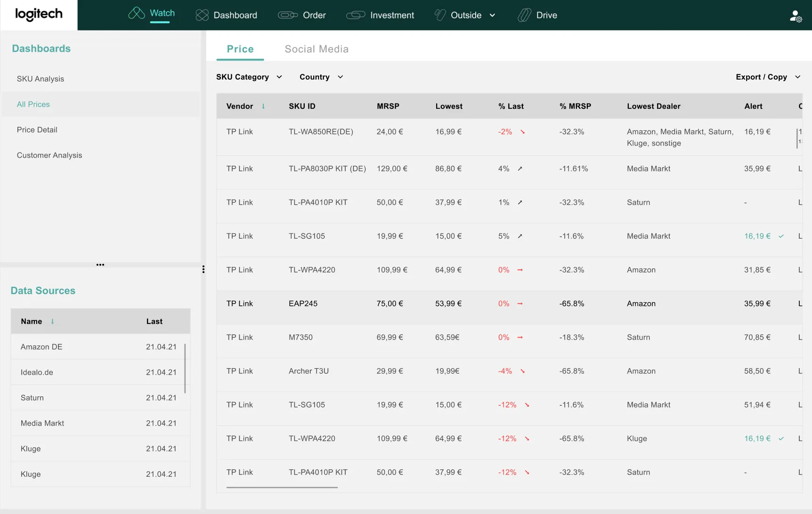The width and height of the screenshot is (812, 514).
Task: Open the Investment menu
Action: point(392,15)
